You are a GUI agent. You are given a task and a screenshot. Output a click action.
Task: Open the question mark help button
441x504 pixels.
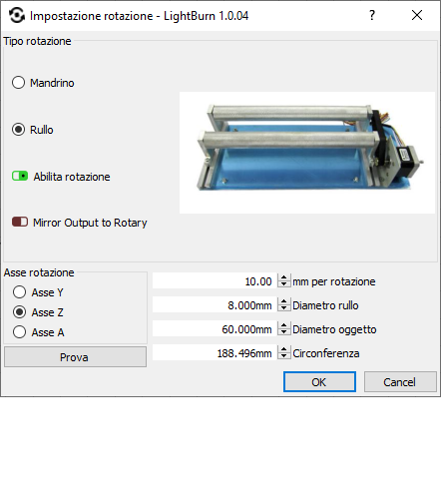(x=372, y=15)
